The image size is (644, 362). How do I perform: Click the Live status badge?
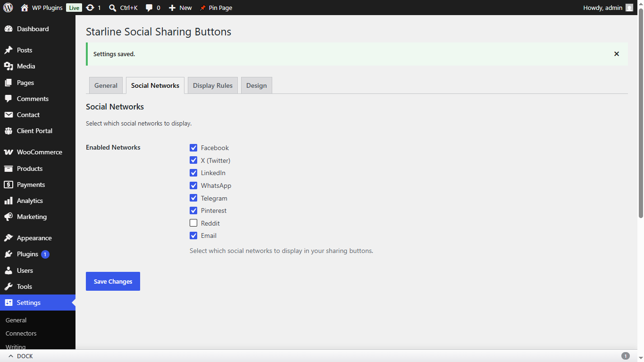[74, 8]
